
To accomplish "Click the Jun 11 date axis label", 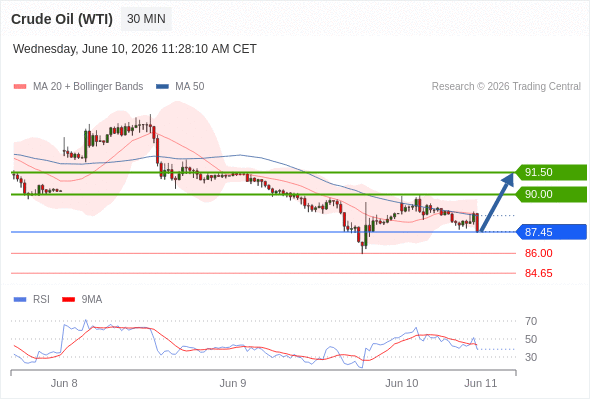I will tap(481, 383).
